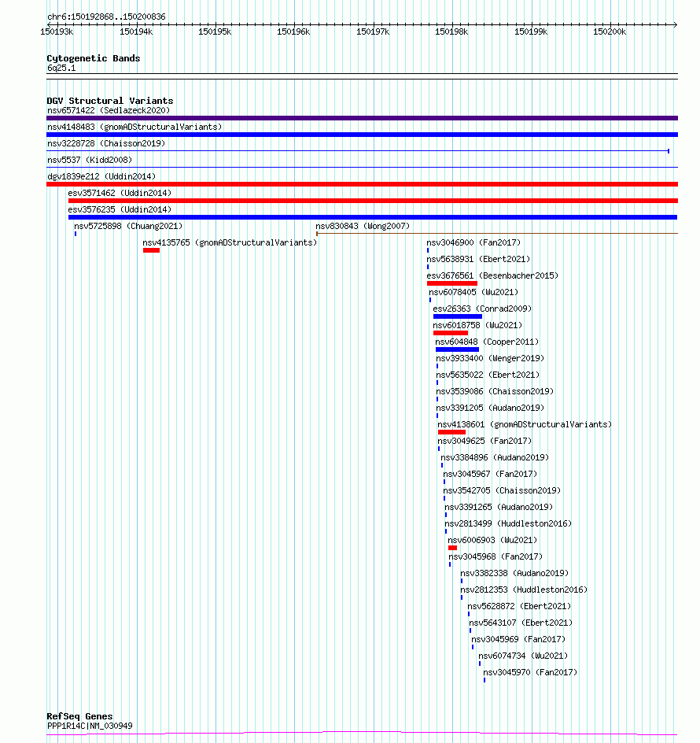
Task: Select esv3571462 (Uddin2014) variant label
Action: (x=120, y=194)
